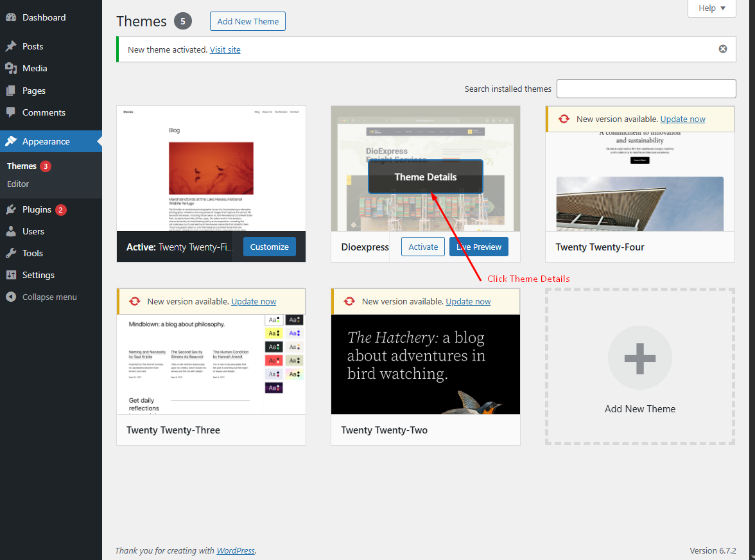The image size is (755, 560).
Task: Click the Posts pushpin icon
Action: (x=11, y=46)
